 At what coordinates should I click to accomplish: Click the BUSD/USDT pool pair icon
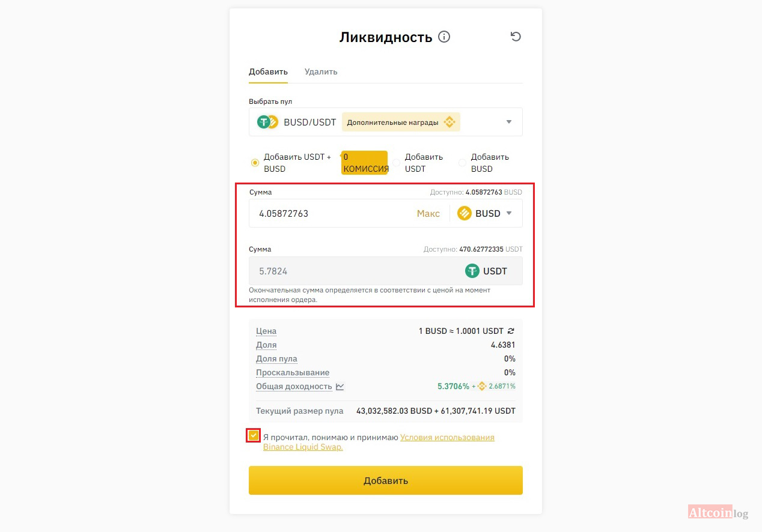(267, 122)
